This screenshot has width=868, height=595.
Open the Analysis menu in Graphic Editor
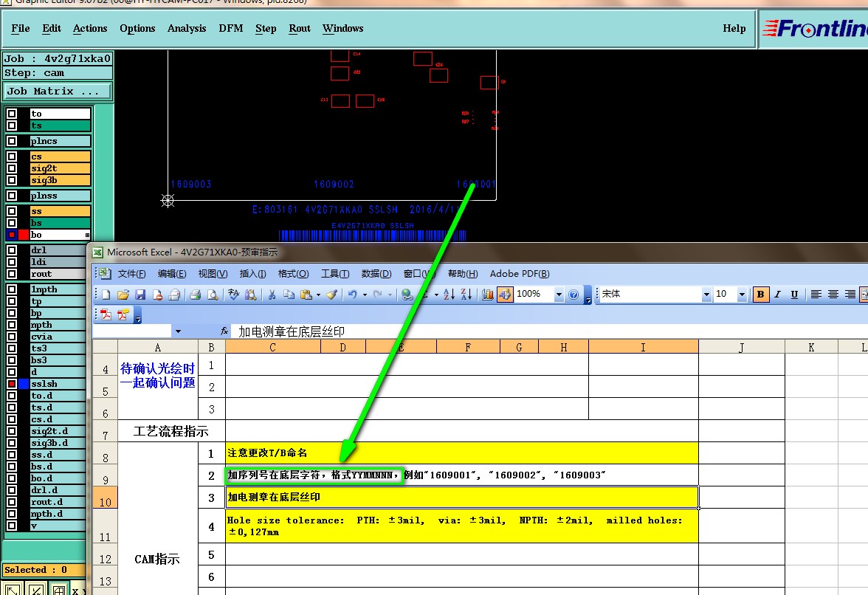[x=187, y=28]
